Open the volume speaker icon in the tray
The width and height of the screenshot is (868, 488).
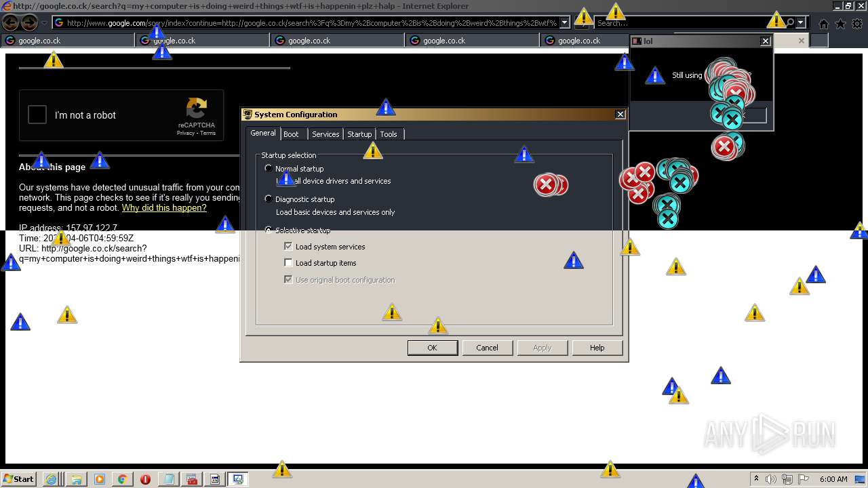coord(772,479)
